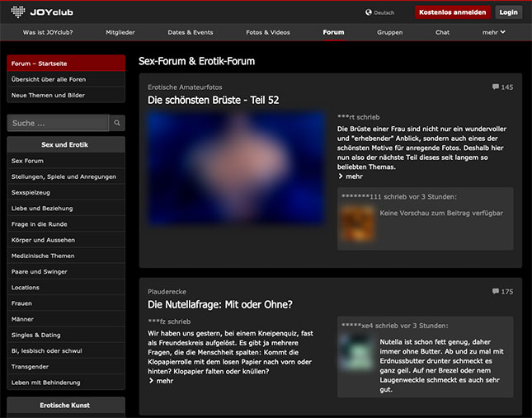Click the globe language icon
The height and width of the screenshot is (418, 532).
[x=369, y=12]
